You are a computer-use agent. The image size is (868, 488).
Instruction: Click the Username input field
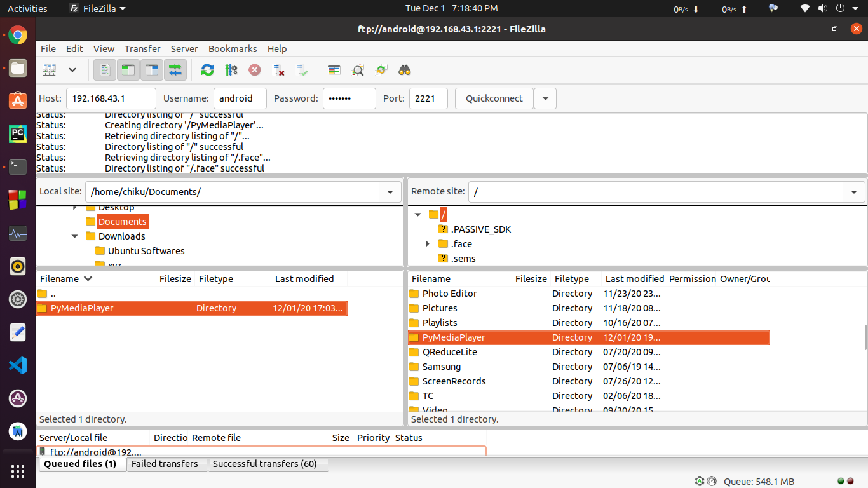240,98
